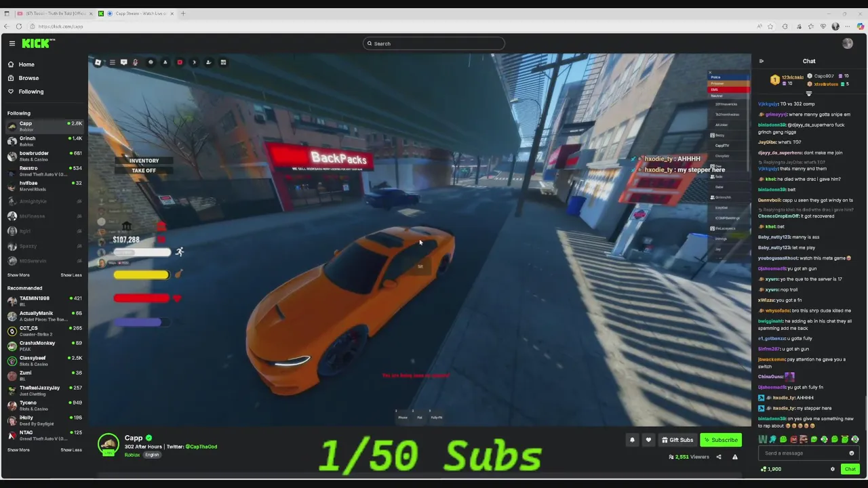Viewport: 868px width, 488px height.
Task: Click JayDibs username in chat
Action: tap(766, 142)
